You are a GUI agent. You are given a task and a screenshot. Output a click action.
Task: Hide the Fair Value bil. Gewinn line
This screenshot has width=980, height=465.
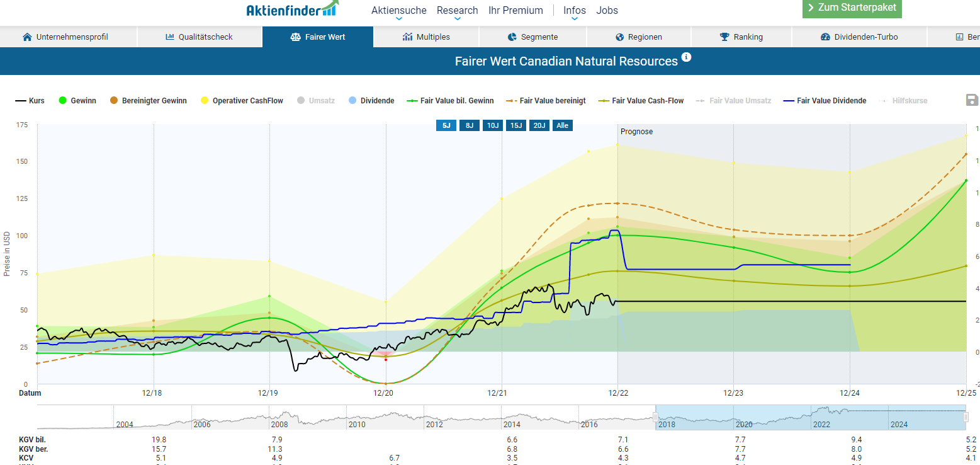[x=450, y=101]
